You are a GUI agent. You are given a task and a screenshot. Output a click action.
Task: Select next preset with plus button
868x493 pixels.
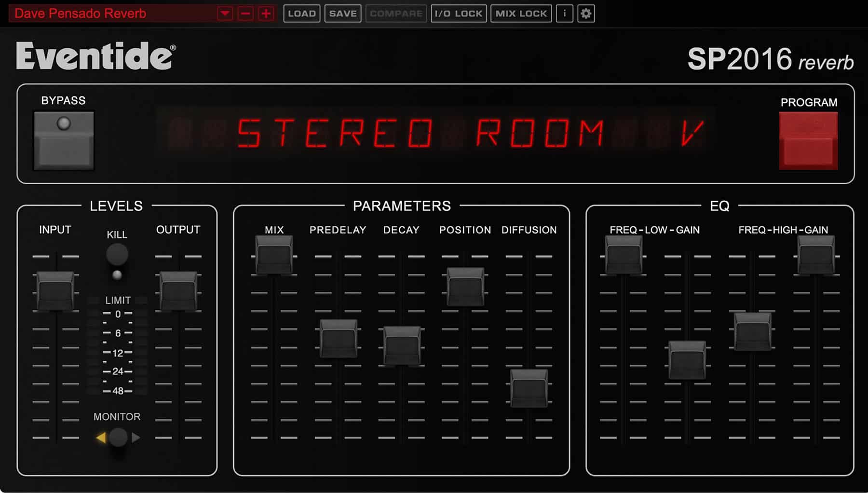(266, 14)
